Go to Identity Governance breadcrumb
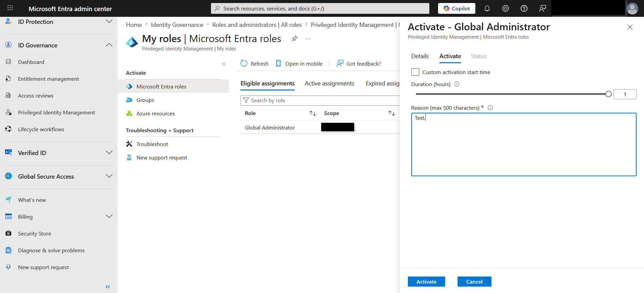The width and height of the screenshot is (644, 293). click(177, 25)
